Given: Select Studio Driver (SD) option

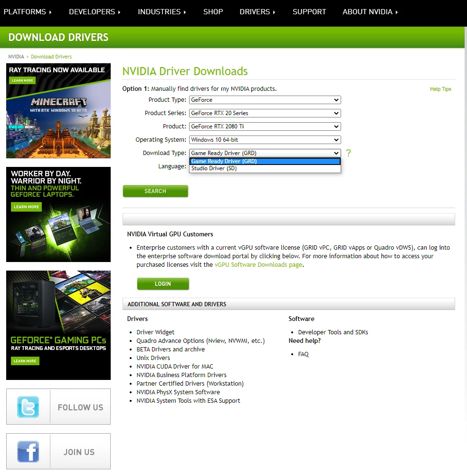Looking at the screenshot, I should click(x=265, y=168).
